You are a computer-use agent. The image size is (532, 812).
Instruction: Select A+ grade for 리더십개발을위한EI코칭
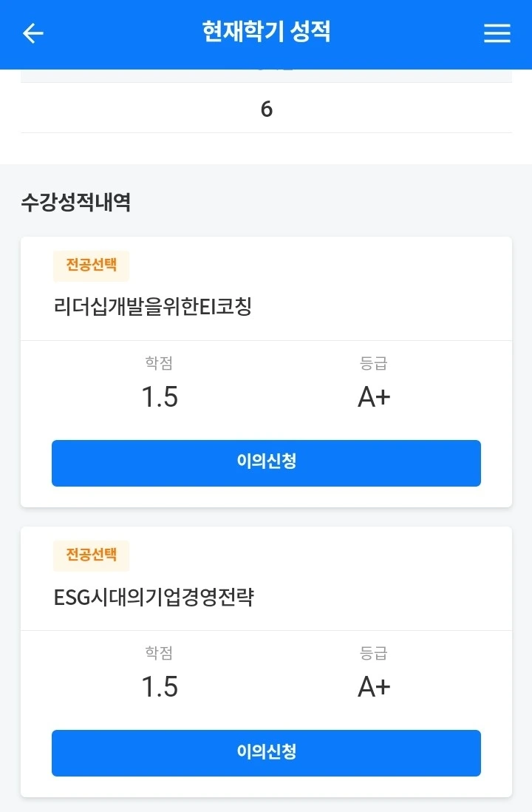(x=374, y=398)
